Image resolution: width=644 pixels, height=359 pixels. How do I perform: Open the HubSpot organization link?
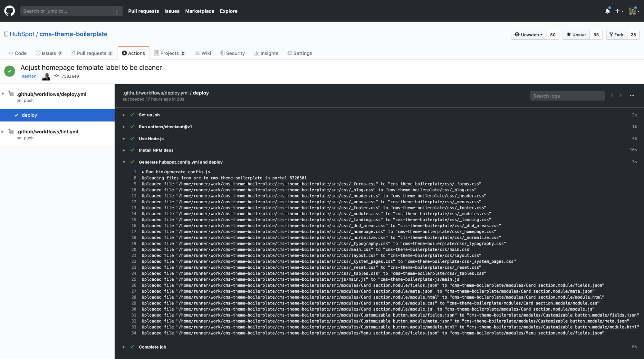point(22,34)
